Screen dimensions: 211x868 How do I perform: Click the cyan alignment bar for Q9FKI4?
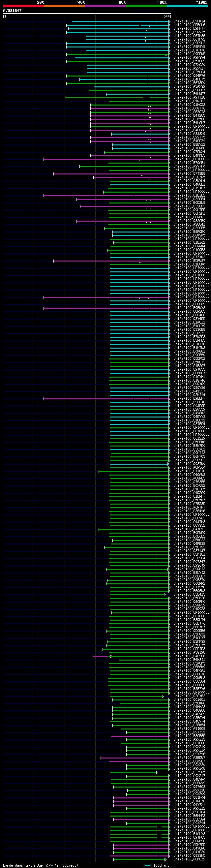click(x=121, y=21)
